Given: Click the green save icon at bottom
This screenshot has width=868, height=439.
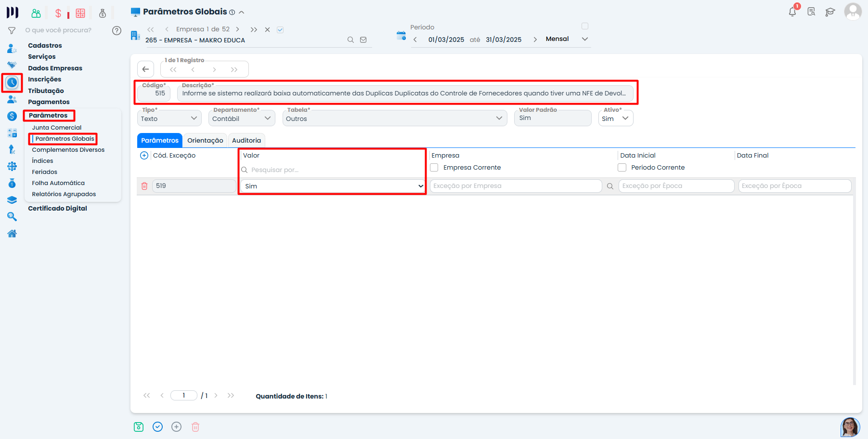Looking at the screenshot, I should tap(139, 427).
